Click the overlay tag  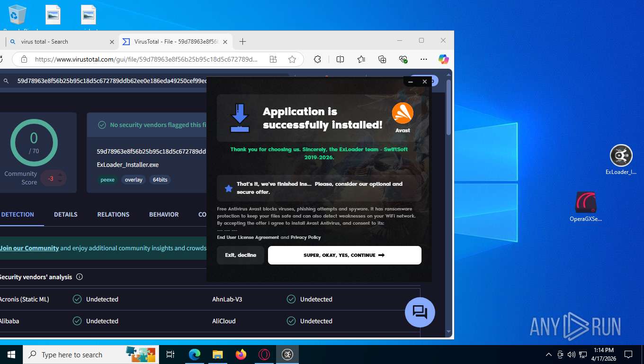click(x=134, y=180)
